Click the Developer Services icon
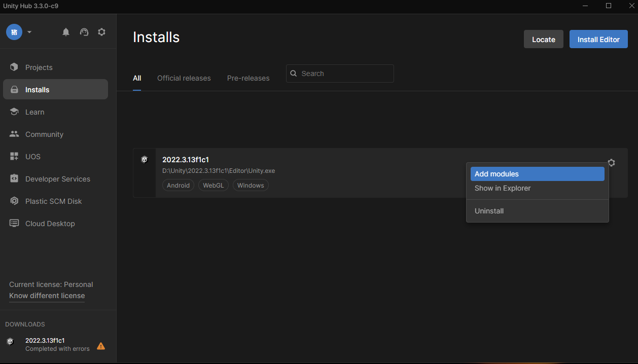This screenshot has width=638, height=364. pyautogui.click(x=14, y=179)
